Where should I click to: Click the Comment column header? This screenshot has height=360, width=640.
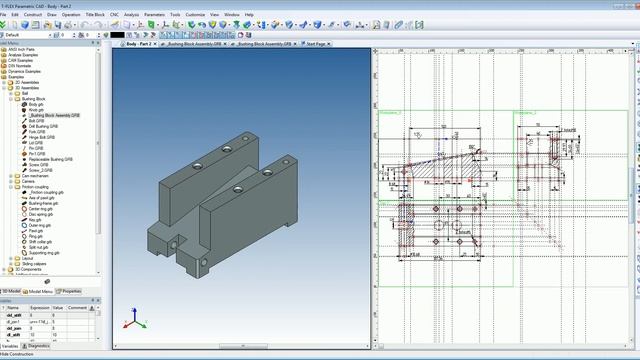click(x=77, y=308)
